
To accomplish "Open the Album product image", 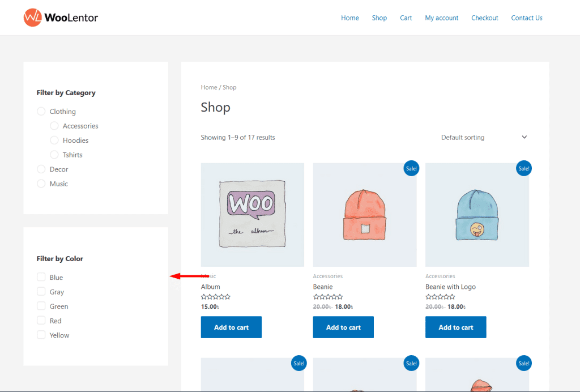I will pos(252,215).
